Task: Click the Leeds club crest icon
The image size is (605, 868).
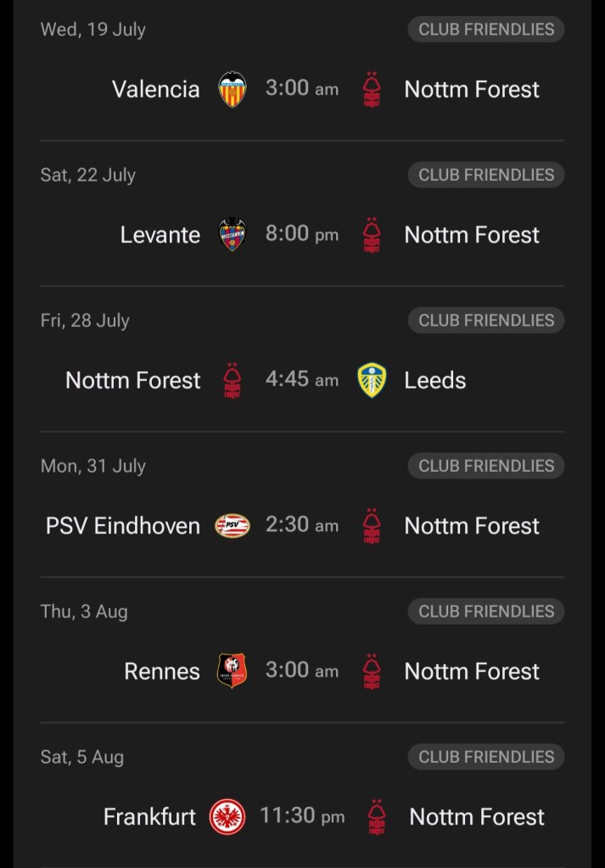Action: pos(372,380)
